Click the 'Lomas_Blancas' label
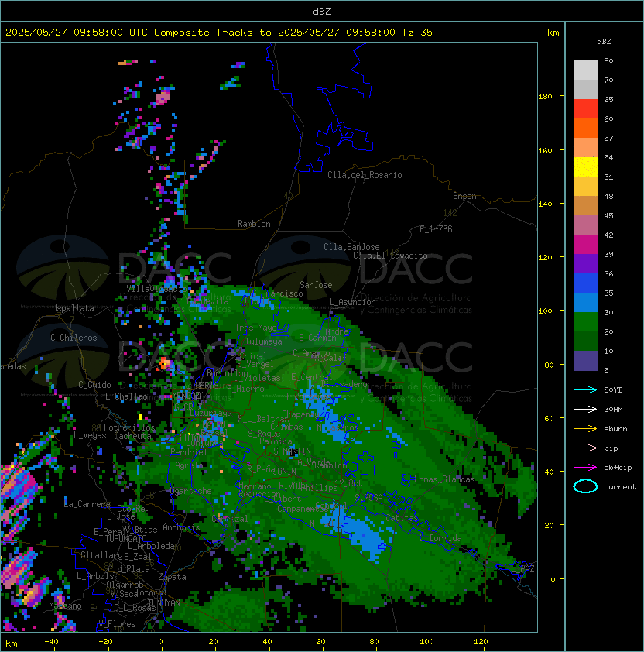 tap(444, 479)
